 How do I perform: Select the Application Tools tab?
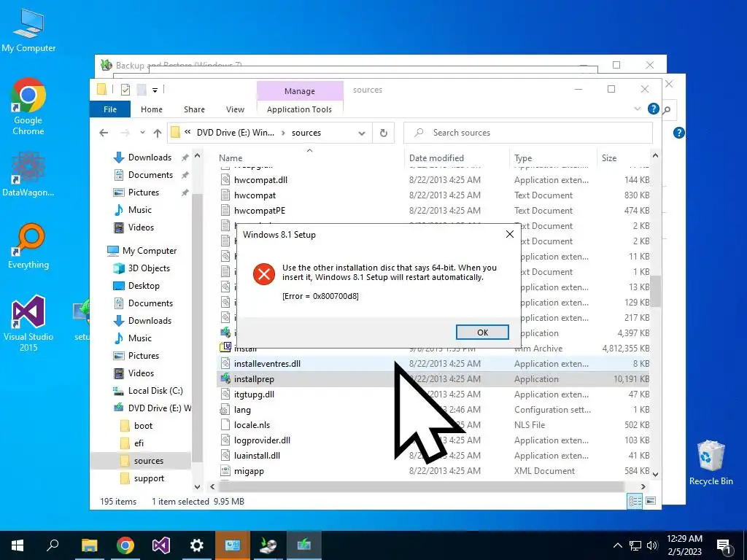299,109
